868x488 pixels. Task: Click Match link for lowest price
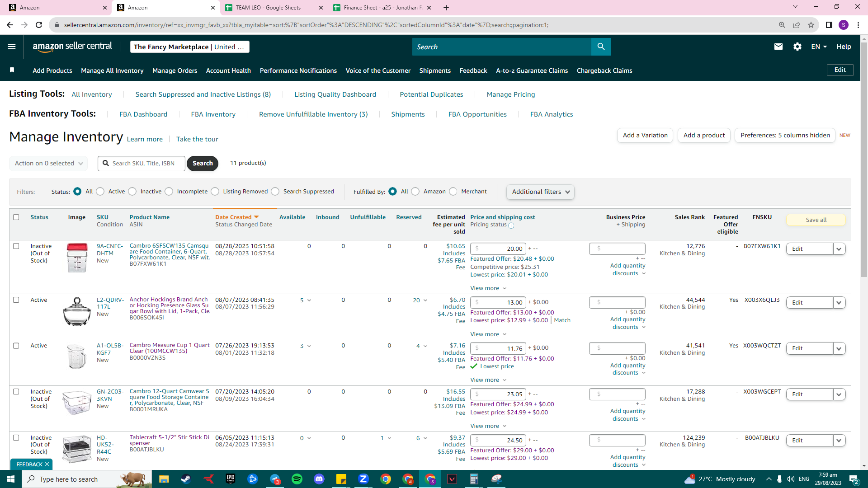click(562, 320)
